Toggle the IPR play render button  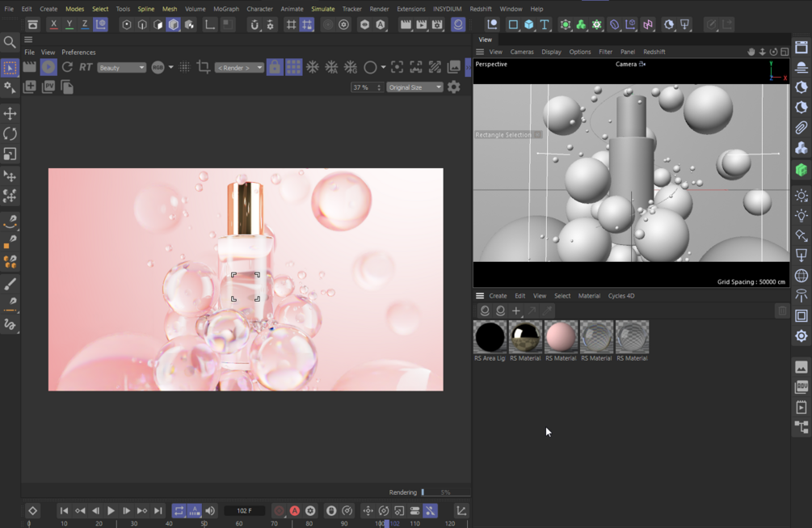(48, 67)
